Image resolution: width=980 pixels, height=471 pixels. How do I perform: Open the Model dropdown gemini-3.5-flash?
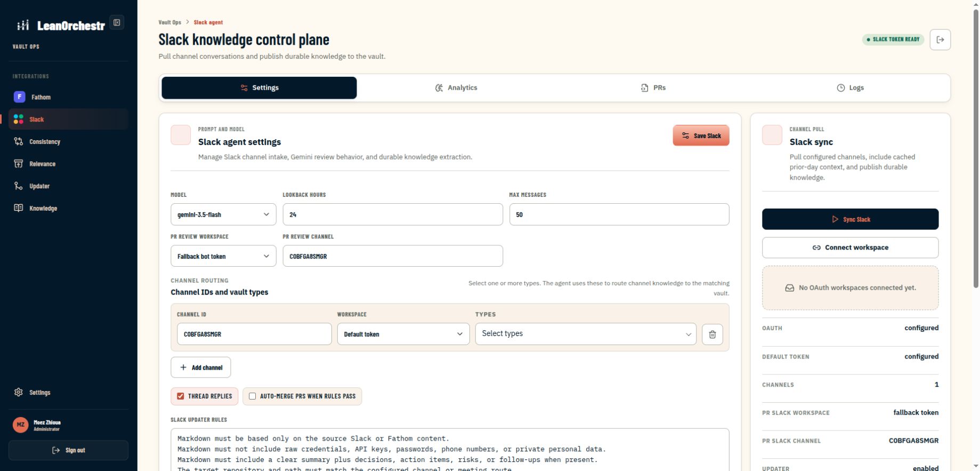point(223,214)
